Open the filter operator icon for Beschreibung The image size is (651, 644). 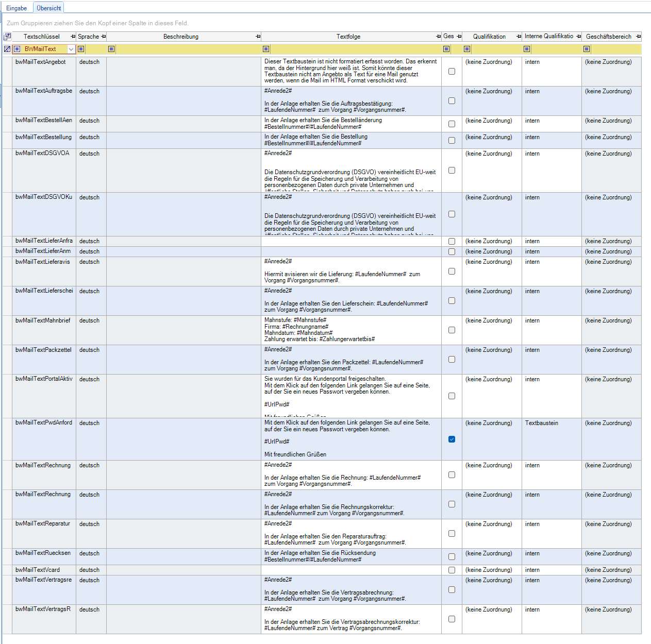111,49
